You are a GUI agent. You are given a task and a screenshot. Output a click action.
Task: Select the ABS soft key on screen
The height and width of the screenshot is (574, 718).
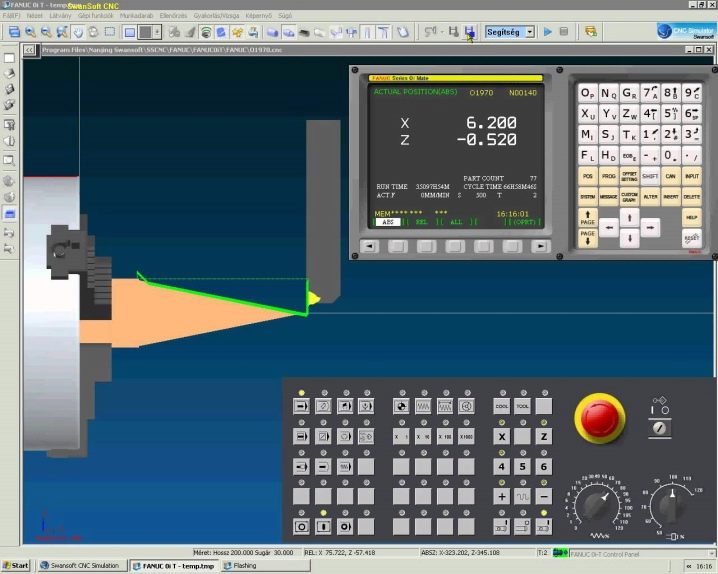(388, 222)
